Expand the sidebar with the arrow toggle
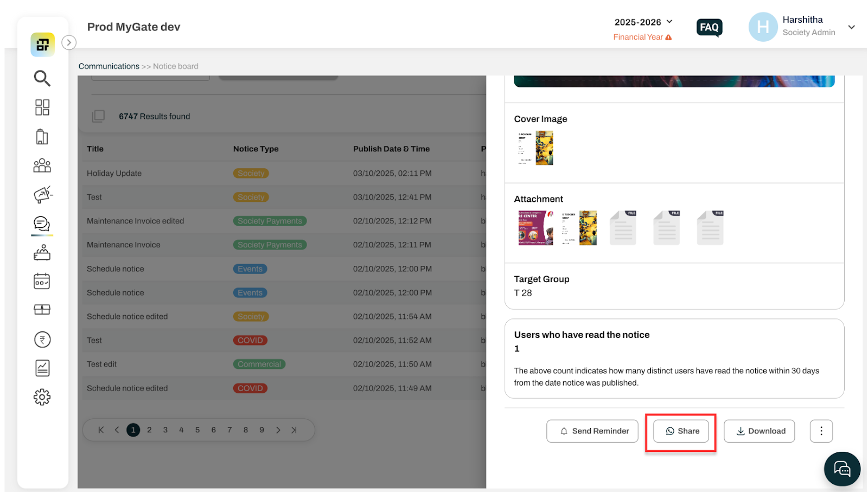 coord(69,42)
